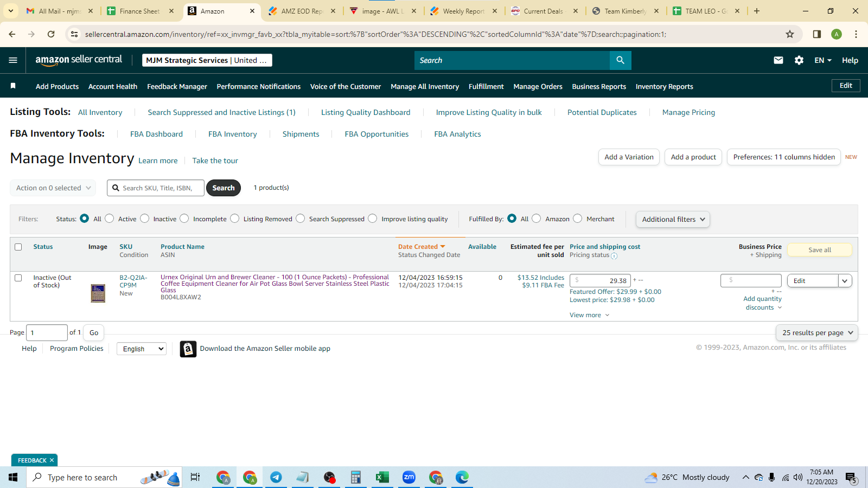This screenshot has height=488, width=868.
Task: Switch to the Weekly Report browser tab
Action: click(x=463, y=11)
